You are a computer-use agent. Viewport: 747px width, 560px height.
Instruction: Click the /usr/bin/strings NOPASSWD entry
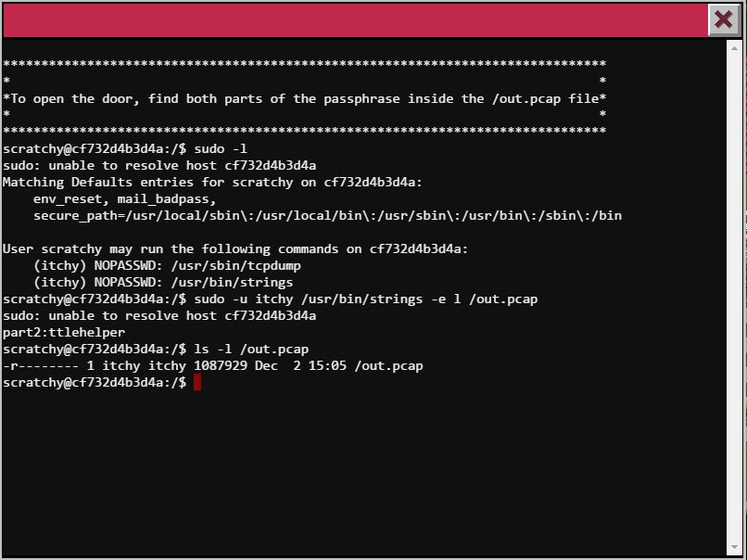(x=163, y=282)
